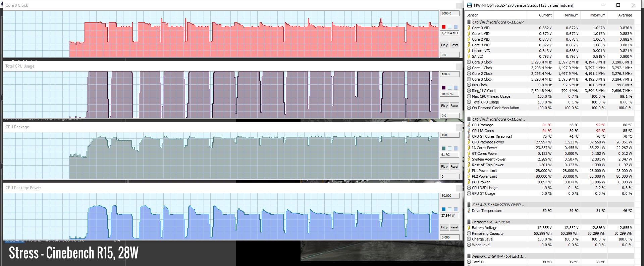This screenshot has width=644, height=266.
Task: Click the chip icon beside the first CPU [#0] header
Action: click(x=469, y=22)
